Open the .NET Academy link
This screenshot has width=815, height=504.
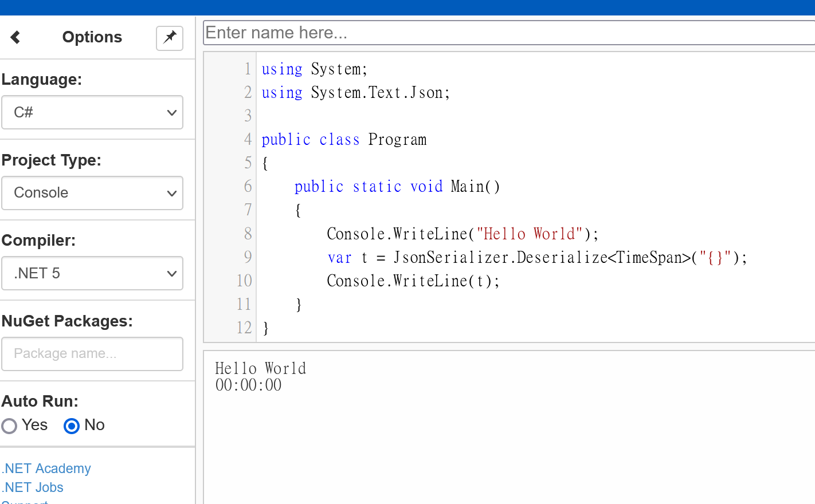click(x=46, y=468)
